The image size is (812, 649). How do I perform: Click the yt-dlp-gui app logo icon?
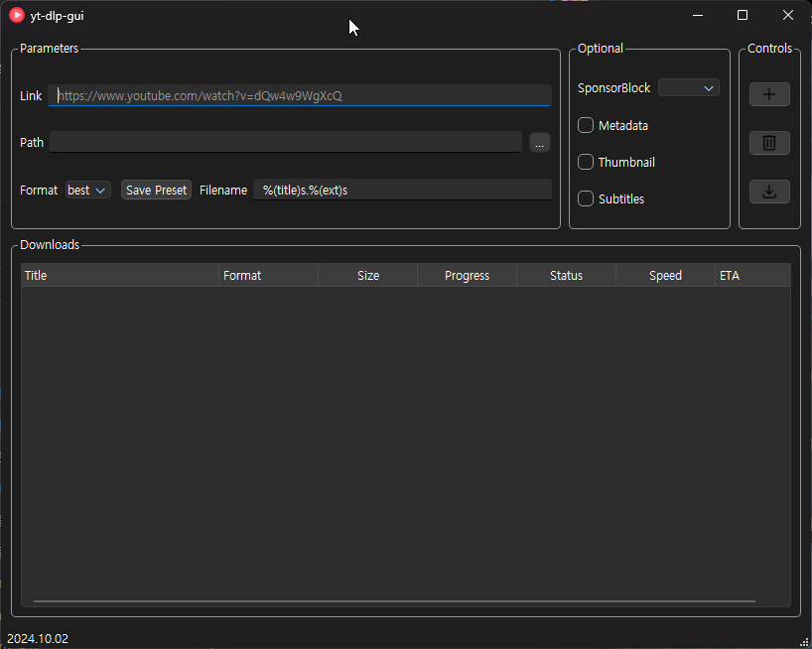click(17, 15)
